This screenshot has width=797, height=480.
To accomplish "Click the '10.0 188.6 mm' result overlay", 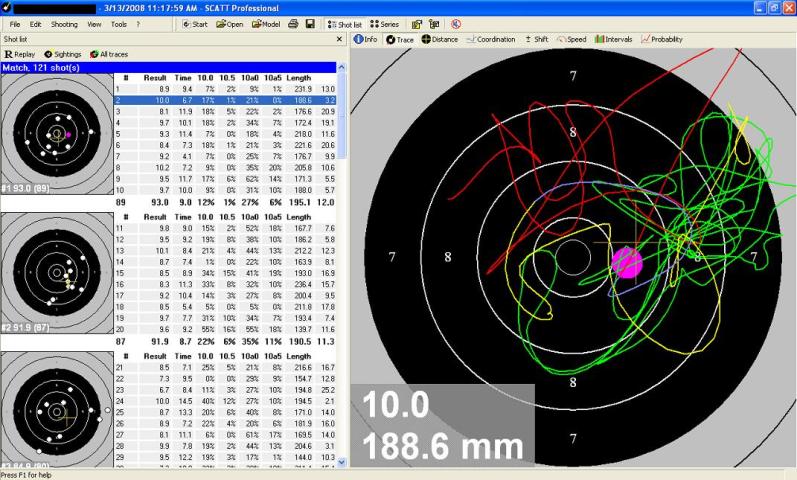I will pyautogui.click(x=443, y=425).
